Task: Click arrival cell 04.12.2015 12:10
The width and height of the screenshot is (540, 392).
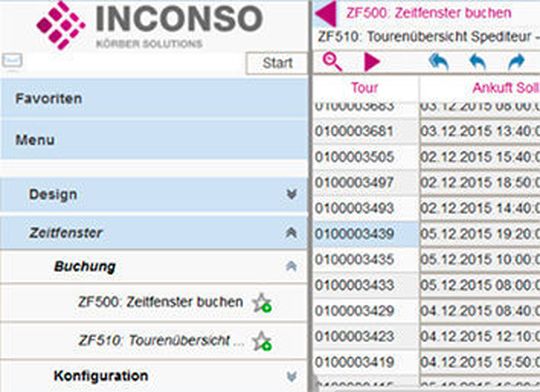Action: point(480,336)
